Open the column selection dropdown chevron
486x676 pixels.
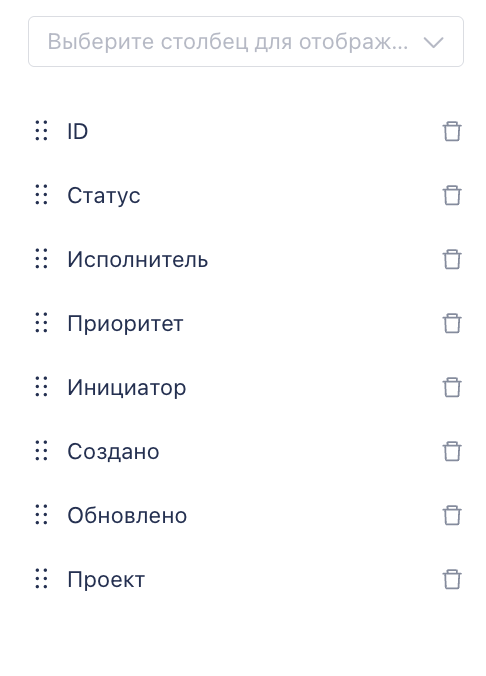tap(433, 42)
